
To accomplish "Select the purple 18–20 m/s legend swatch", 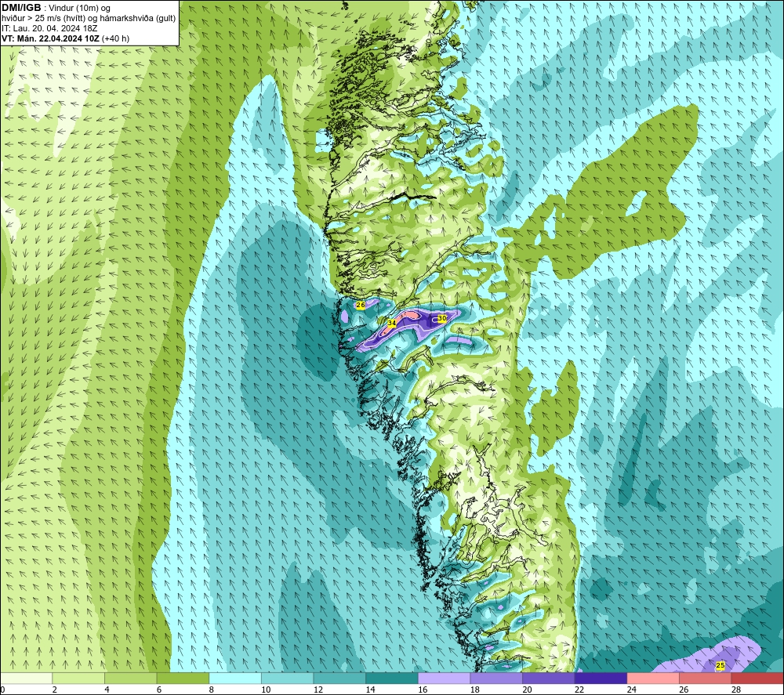I will click(x=496, y=678).
